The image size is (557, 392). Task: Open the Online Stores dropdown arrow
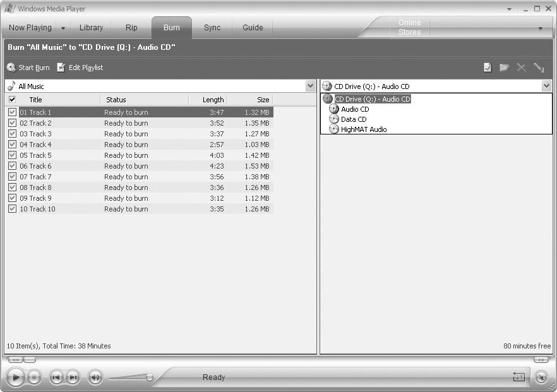[x=541, y=28]
